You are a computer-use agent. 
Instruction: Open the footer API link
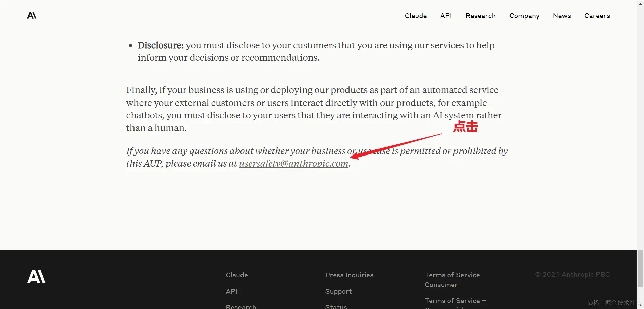pos(231,291)
